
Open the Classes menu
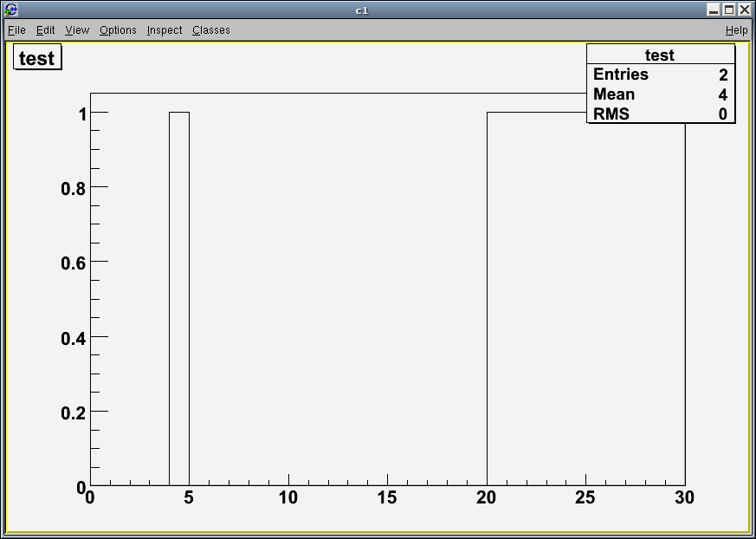coord(211,30)
